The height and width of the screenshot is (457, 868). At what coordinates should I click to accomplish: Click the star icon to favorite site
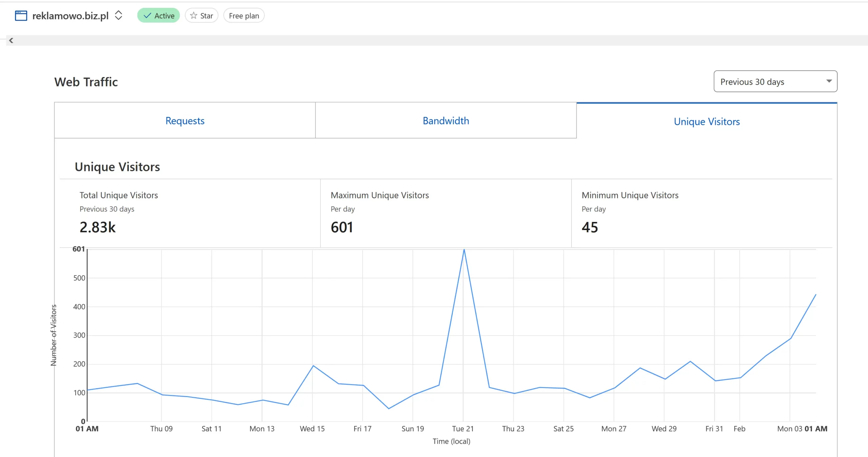pyautogui.click(x=194, y=16)
